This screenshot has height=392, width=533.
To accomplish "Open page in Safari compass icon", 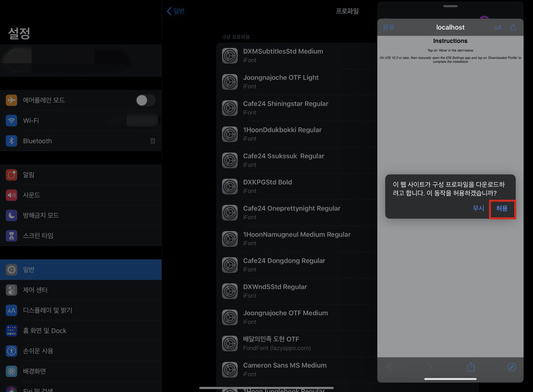I will click(x=512, y=367).
